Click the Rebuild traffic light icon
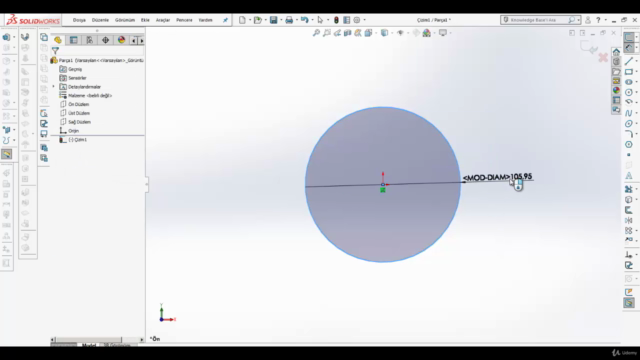Screen dimensions: 640x360 (336, 20)
